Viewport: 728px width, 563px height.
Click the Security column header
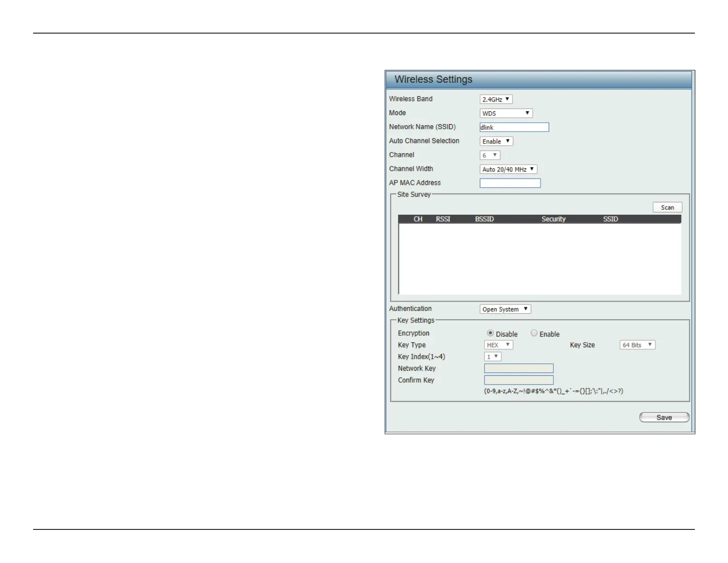553,219
